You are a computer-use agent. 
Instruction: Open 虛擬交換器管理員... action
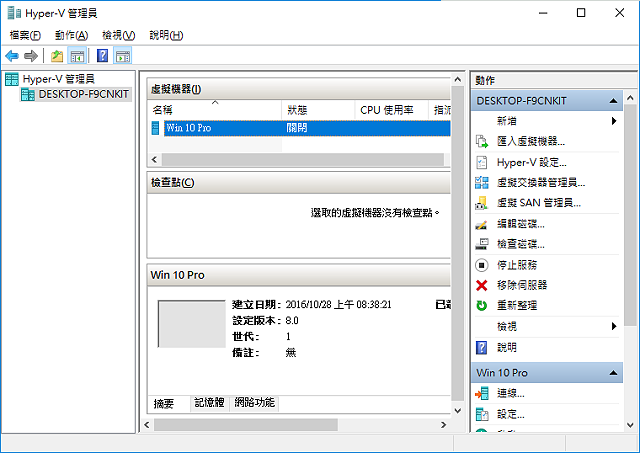[541, 182]
